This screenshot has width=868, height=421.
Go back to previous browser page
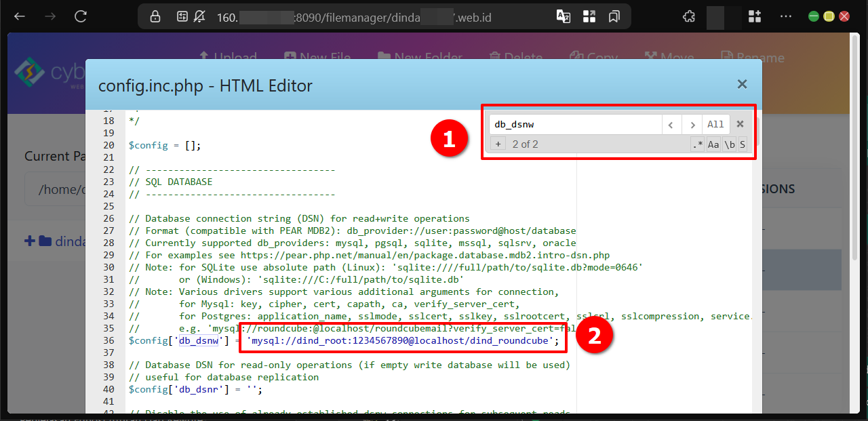[x=20, y=16]
